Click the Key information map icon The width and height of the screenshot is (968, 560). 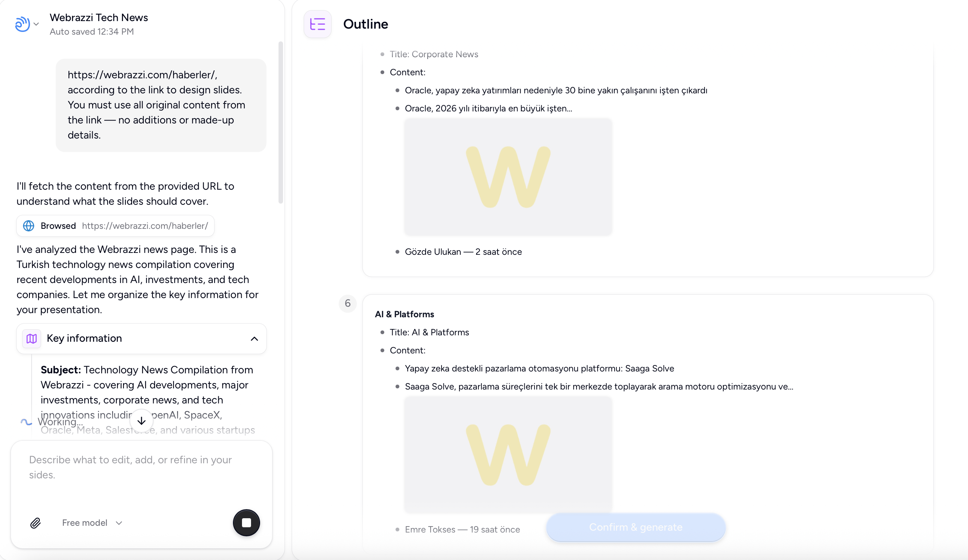[32, 338]
